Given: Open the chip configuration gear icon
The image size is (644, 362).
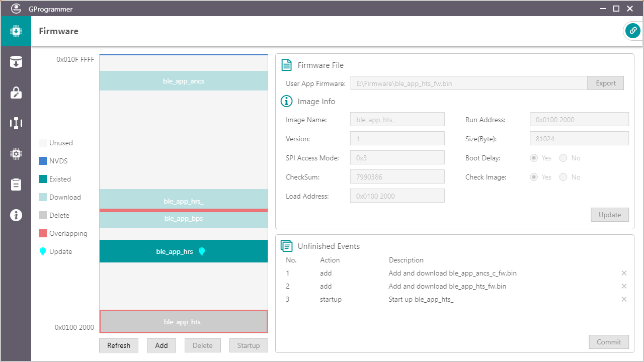Looking at the screenshot, I should [x=16, y=154].
